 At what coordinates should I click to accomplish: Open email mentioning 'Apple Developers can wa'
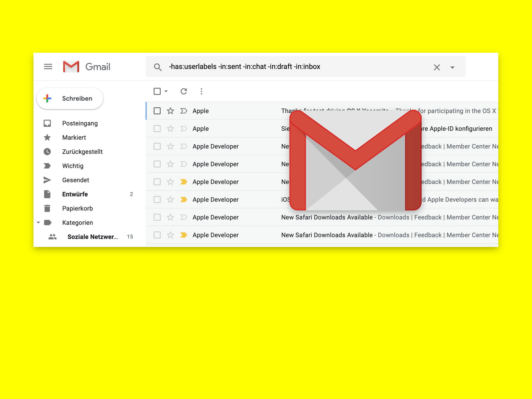tap(322, 199)
